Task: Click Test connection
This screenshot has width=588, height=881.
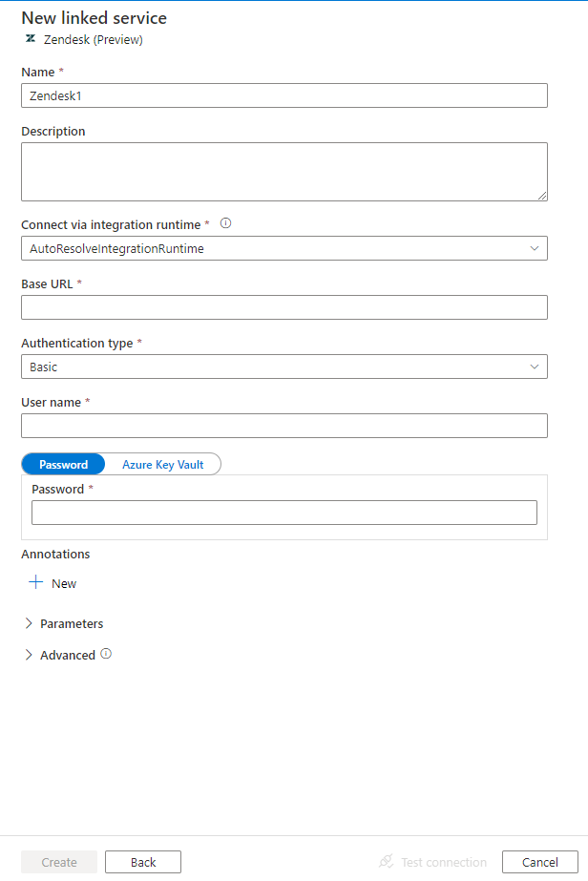Action: 442,861
